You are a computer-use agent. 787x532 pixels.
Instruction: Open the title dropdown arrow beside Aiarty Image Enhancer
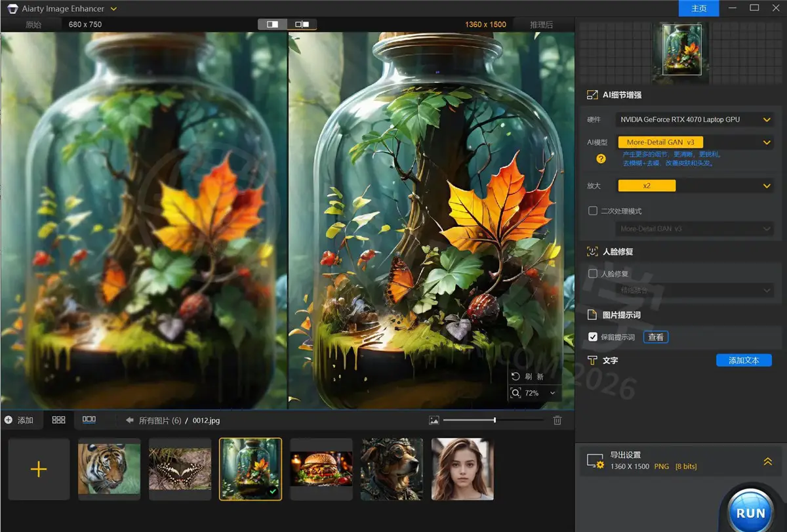pos(113,9)
